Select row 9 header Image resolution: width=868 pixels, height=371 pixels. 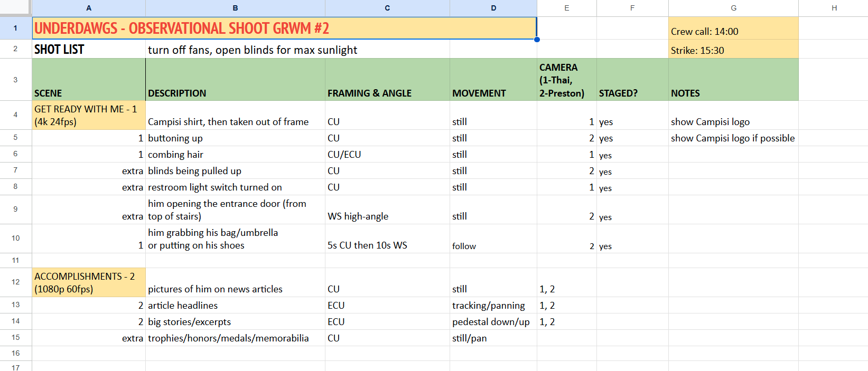pyautogui.click(x=16, y=210)
